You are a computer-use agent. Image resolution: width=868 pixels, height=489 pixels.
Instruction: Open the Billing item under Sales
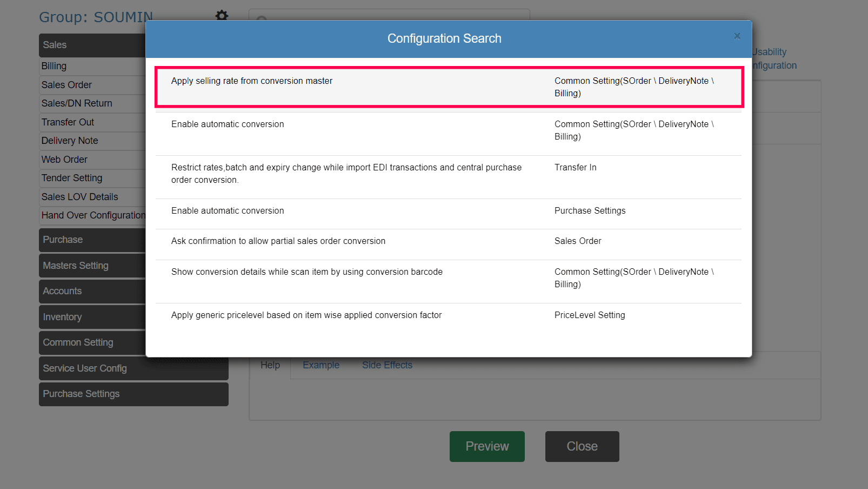tap(54, 66)
